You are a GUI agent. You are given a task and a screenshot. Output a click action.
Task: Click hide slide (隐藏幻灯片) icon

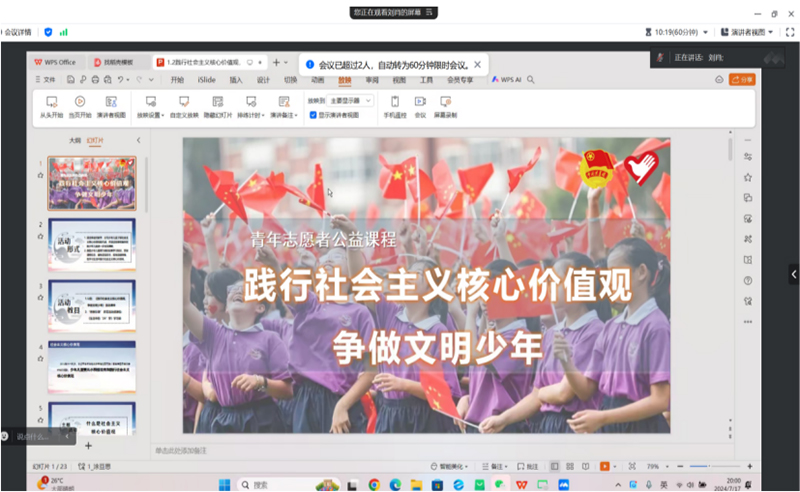click(x=218, y=102)
